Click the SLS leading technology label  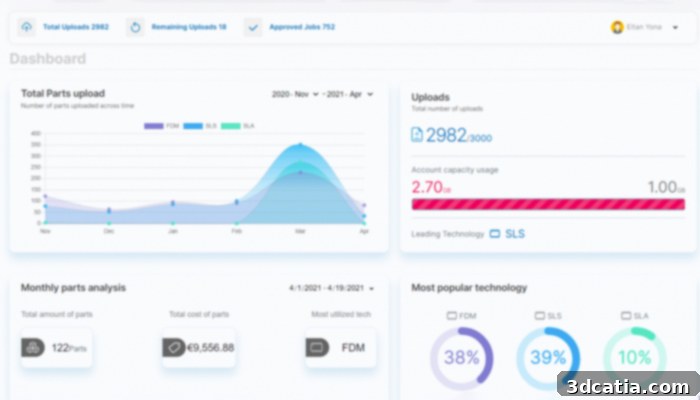pos(515,234)
